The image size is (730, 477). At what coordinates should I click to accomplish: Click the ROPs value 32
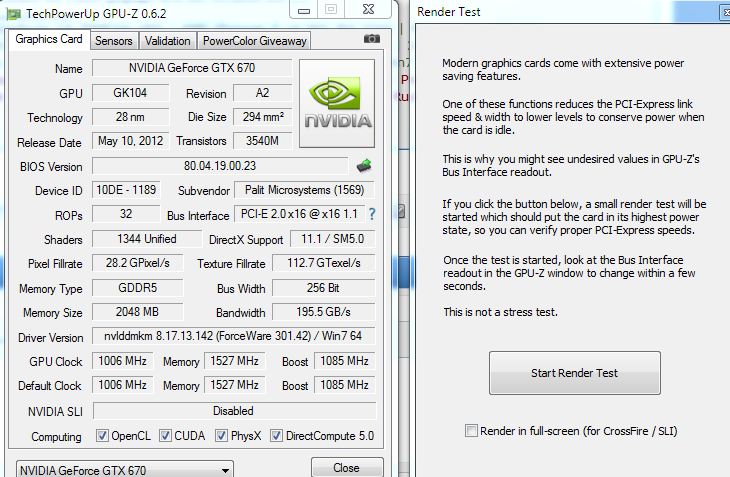pos(126,214)
